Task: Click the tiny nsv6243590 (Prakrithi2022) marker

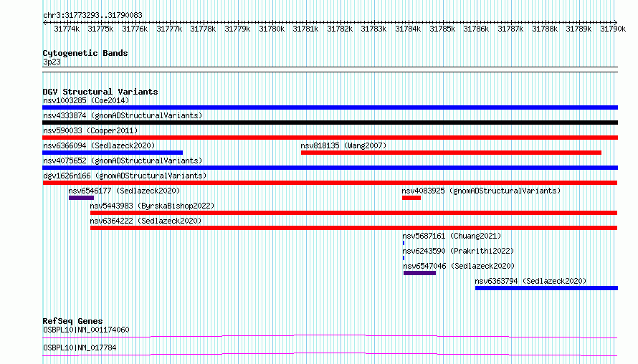Action: pos(404,258)
